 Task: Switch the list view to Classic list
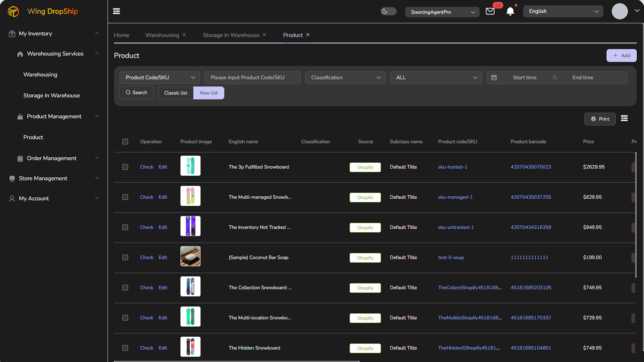coord(175,93)
